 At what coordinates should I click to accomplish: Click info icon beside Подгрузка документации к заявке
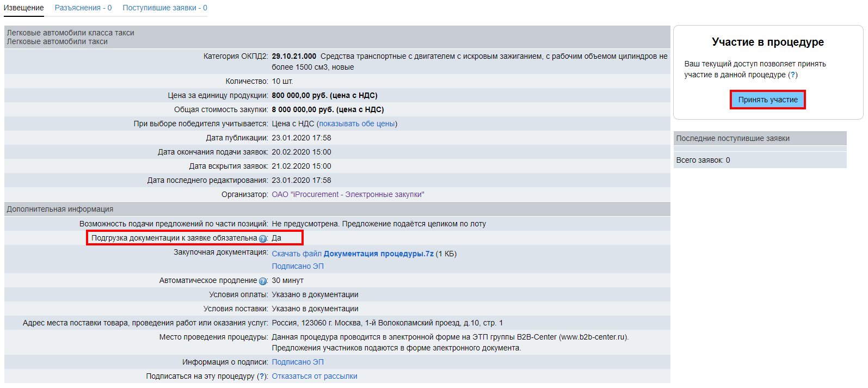coord(263,239)
